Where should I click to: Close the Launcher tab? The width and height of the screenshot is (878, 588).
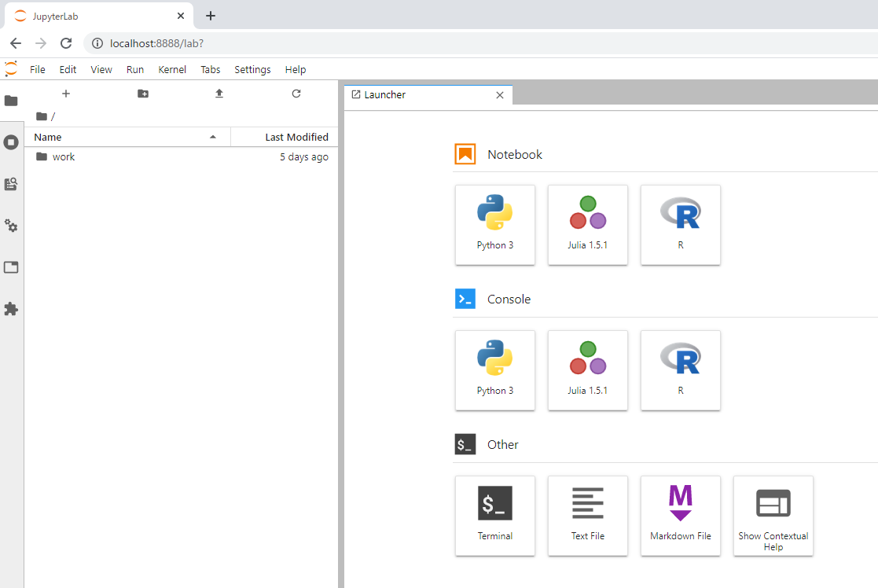coord(500,95)
